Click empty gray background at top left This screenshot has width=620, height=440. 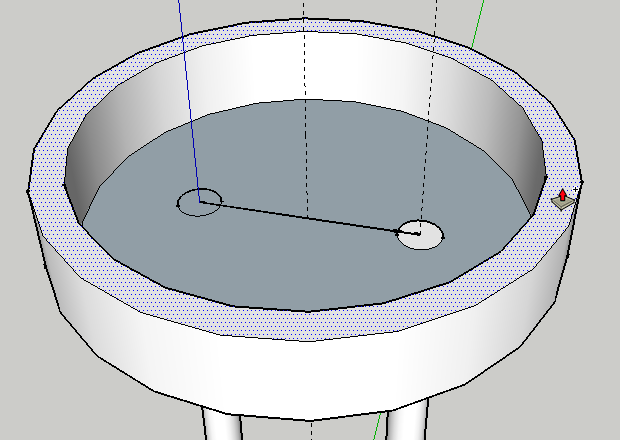(x=60, y=40)
